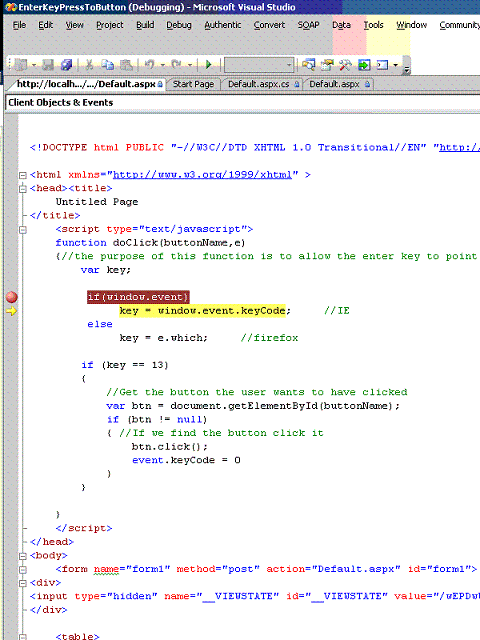
Task: Open the empty configuration combo box
Action: [x=259, y=65]
